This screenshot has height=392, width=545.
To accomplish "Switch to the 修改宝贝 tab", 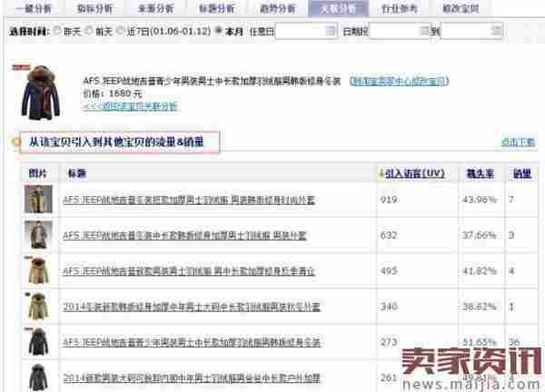I will 461,8.
